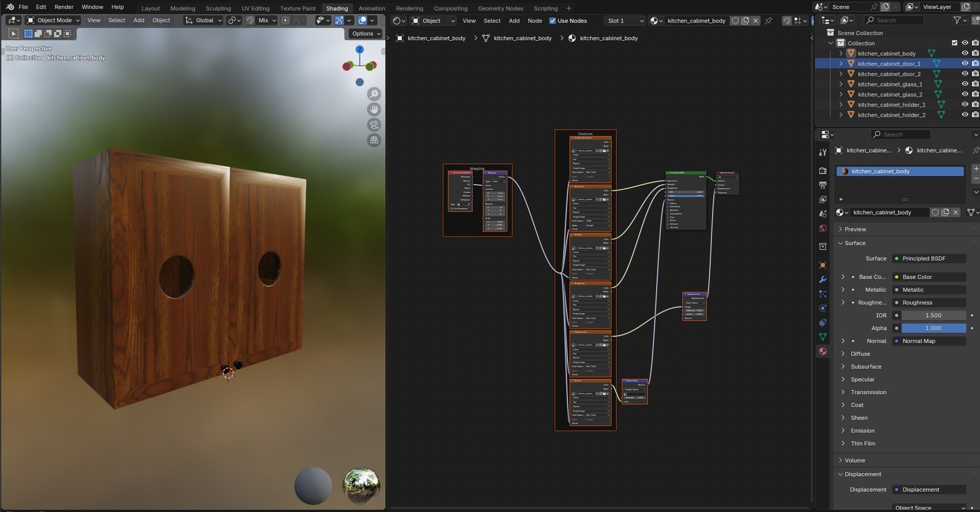Hide kitchen_cabinet_door_2 in viewport
The image size is (980, 512).
(x=965, y=74)
